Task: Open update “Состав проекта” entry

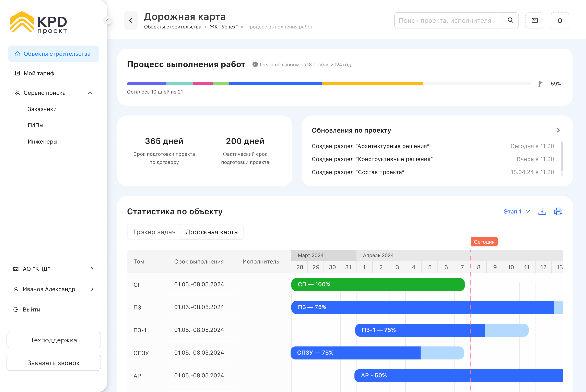Action: 433,172
